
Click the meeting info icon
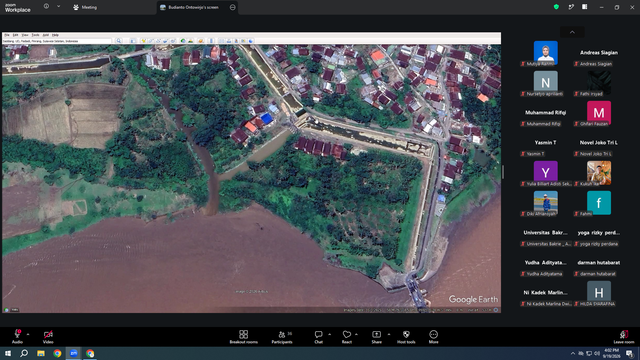46,7
